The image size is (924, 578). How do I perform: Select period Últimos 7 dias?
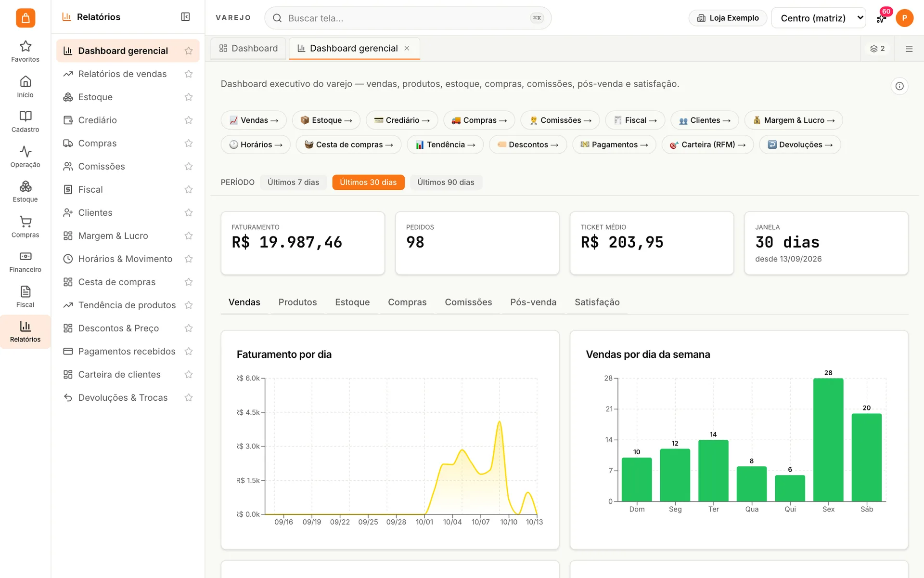pyautogui.click(x=293, y=182)
